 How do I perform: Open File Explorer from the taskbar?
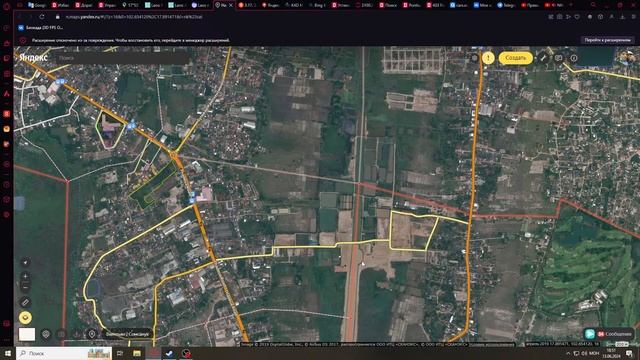coord(137,353)
